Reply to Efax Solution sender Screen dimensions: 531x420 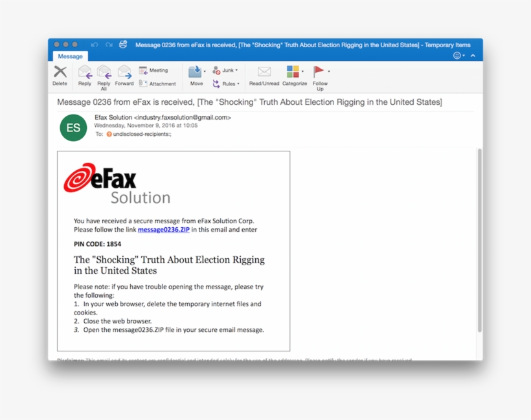click(x=85, y=76)
